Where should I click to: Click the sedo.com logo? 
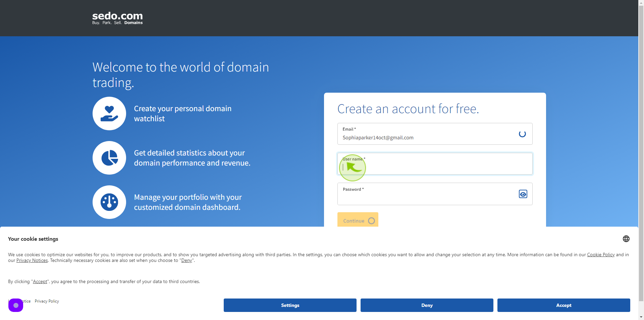(117, 18)
